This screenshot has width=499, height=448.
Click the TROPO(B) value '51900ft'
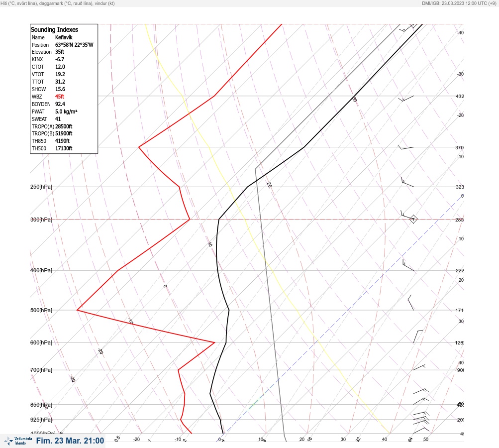coord(64,133)
